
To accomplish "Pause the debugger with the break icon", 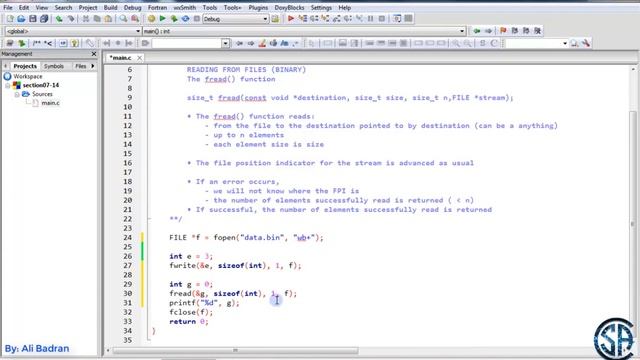I will click(371, 19).
